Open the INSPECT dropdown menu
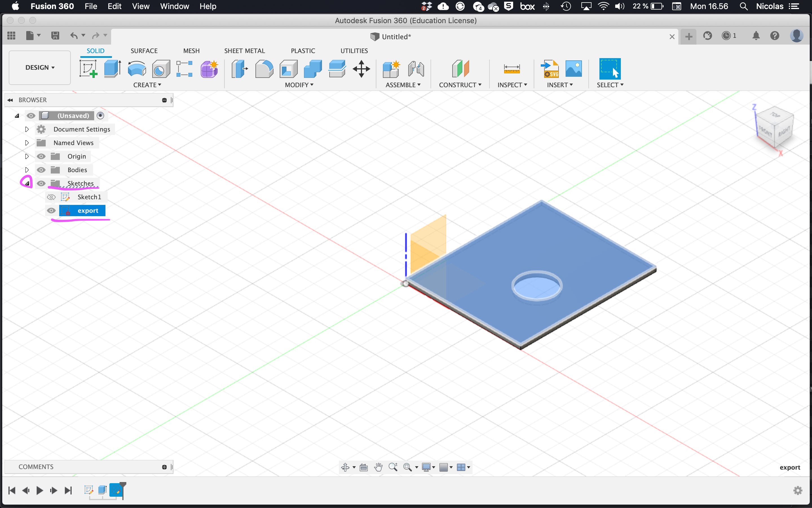The image size is (812, 508). (512, 85)
